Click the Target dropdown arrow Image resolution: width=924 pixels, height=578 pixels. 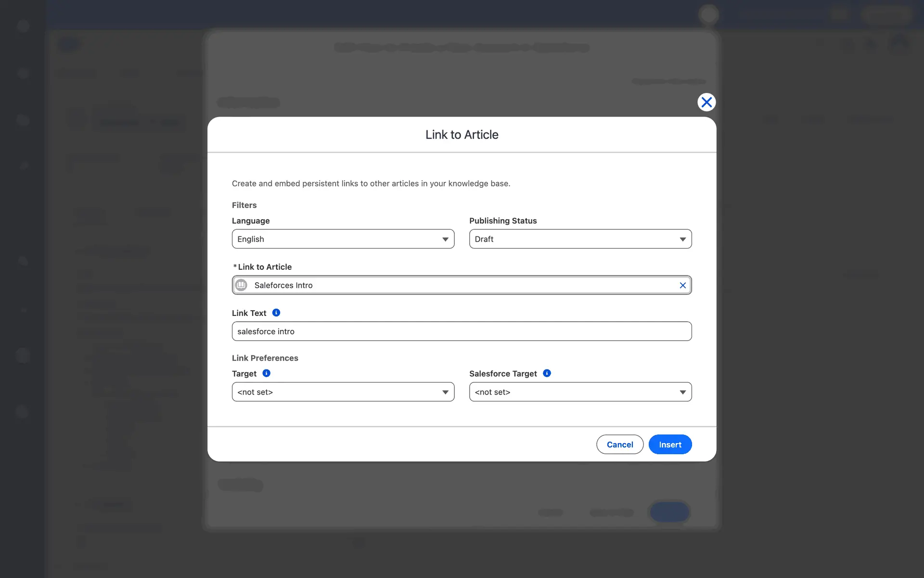click(445, 392)
